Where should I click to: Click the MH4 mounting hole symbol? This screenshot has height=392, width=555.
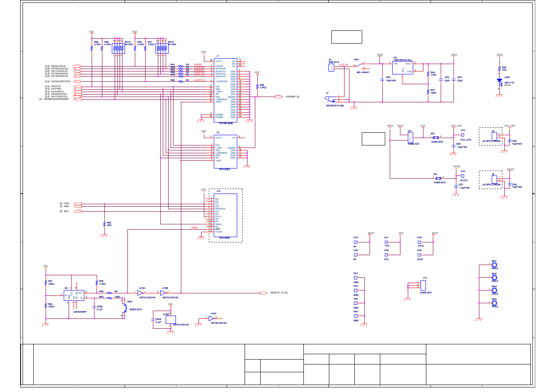pos(495,303)
